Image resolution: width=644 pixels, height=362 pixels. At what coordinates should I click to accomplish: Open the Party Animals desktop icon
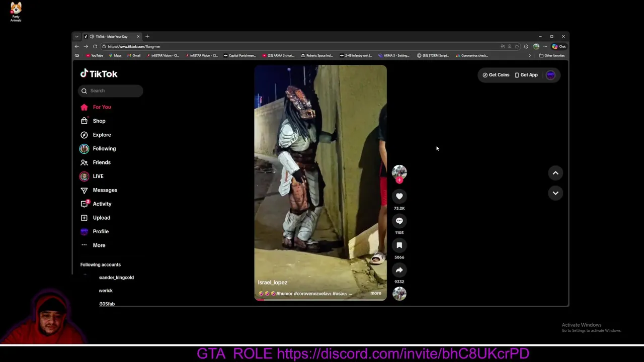[x=16, y=12]
